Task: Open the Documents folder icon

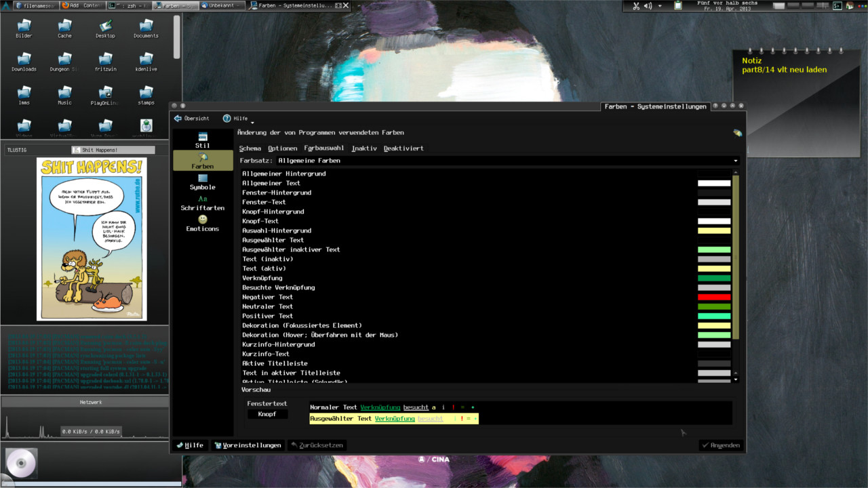Action: tap(146, 28)
